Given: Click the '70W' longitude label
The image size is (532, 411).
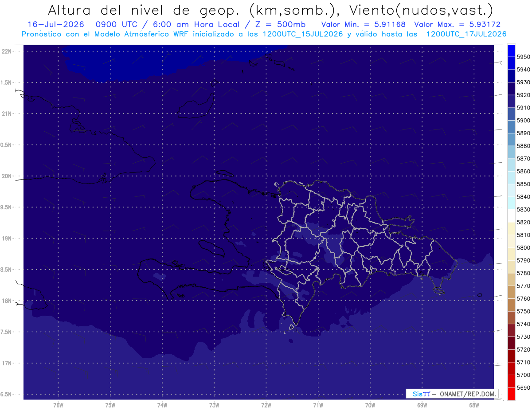Looking at the screenshot, I should coord(370,405).
